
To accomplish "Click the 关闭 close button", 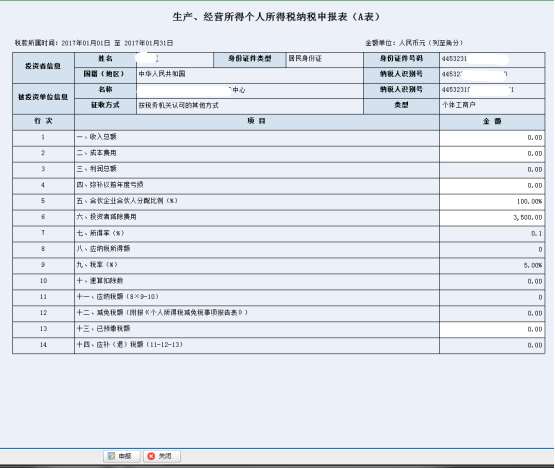I will pos(162,456).
